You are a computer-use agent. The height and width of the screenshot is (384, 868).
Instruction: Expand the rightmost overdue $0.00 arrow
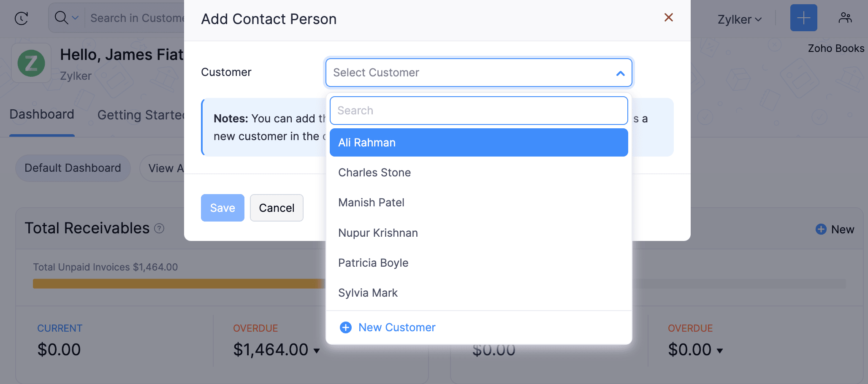point(720,350)
